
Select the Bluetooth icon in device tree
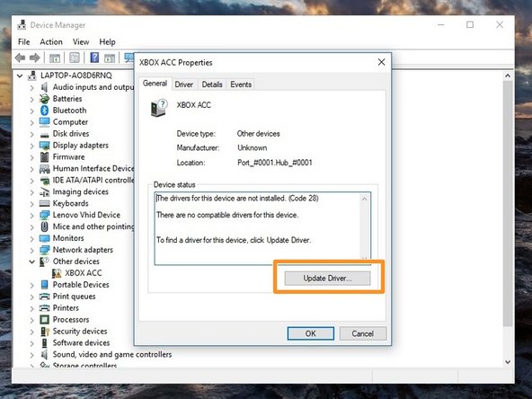[x=44, y=111]
